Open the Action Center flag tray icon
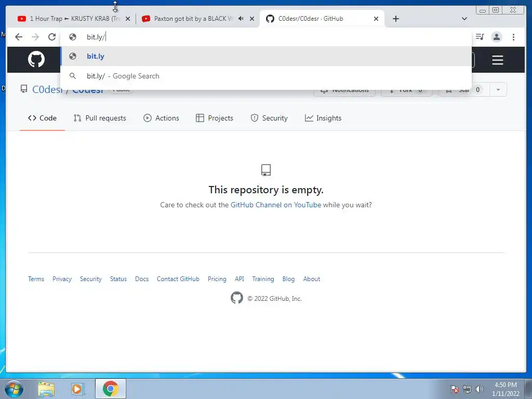This screenshot has width=532, height=399. pos(454,389)
